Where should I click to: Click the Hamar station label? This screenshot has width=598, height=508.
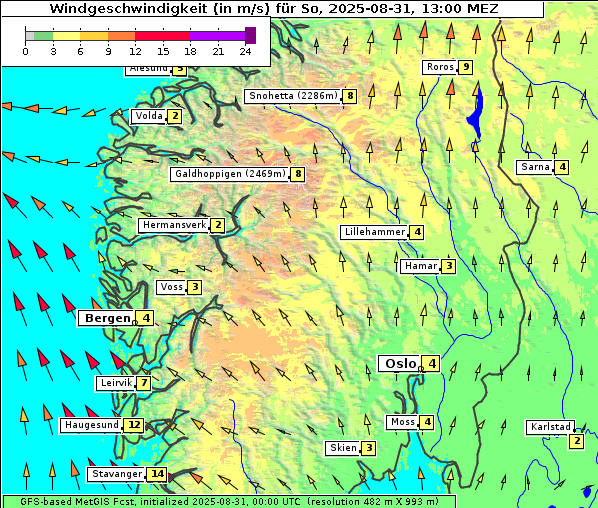pos(421,266)
